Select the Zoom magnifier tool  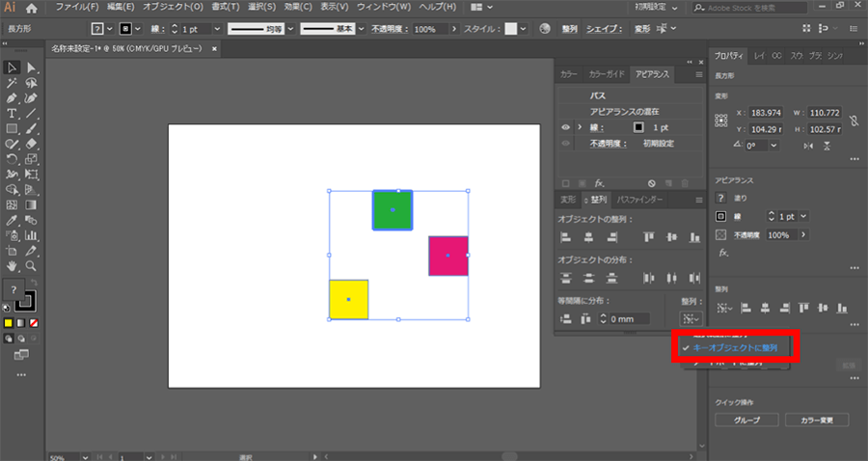tap(32, 265)
